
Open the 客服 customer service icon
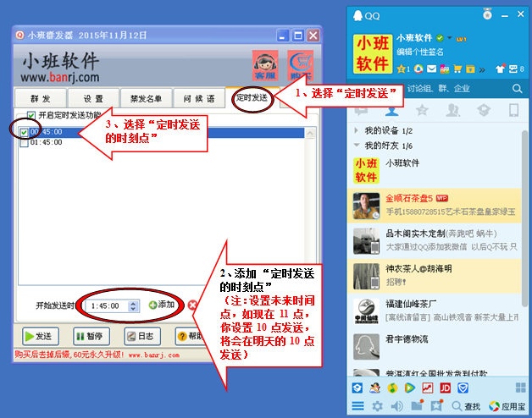[x=265, y=65]
